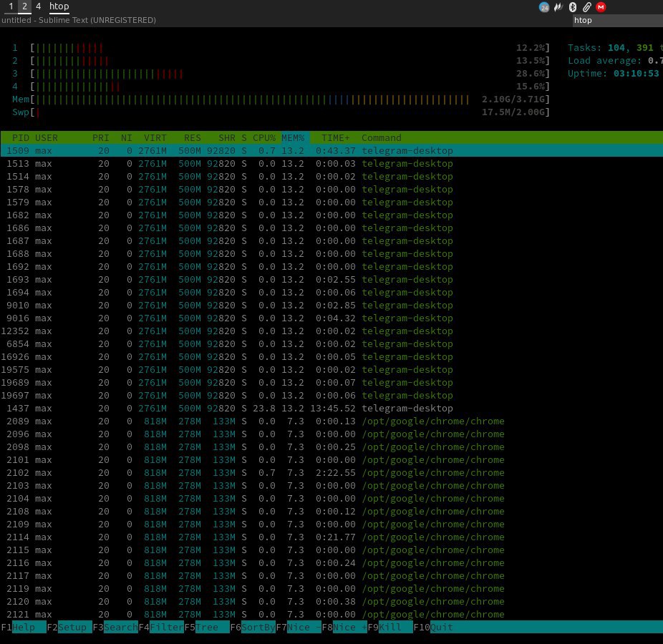Select telegram-desktop process PID 9010
The width and height of the screenshot is (663, 644).
331,306
